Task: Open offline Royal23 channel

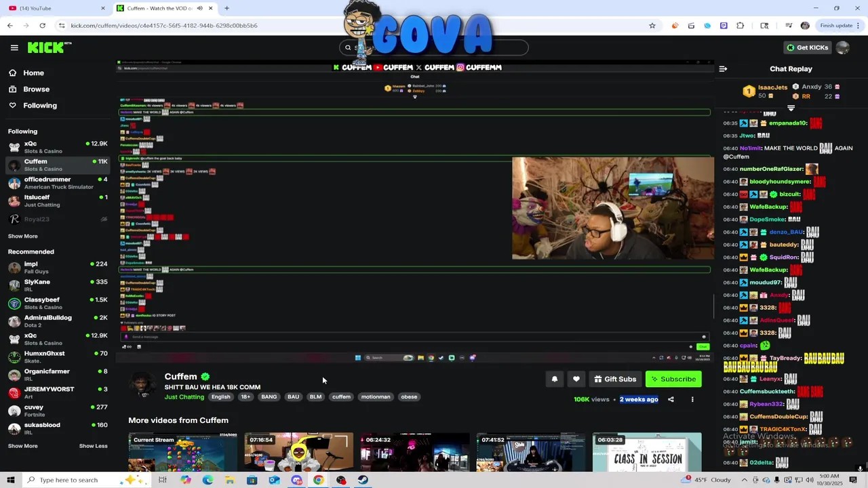Action: point(58,219)
